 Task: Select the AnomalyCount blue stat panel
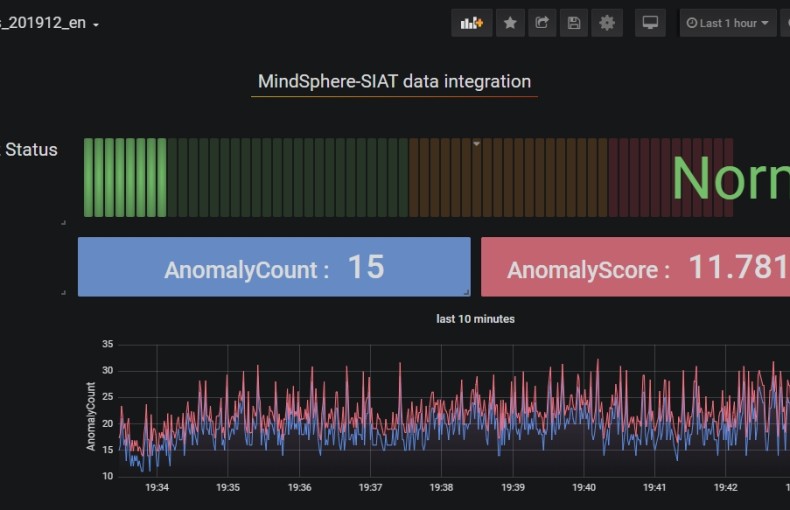pos(274,267)
